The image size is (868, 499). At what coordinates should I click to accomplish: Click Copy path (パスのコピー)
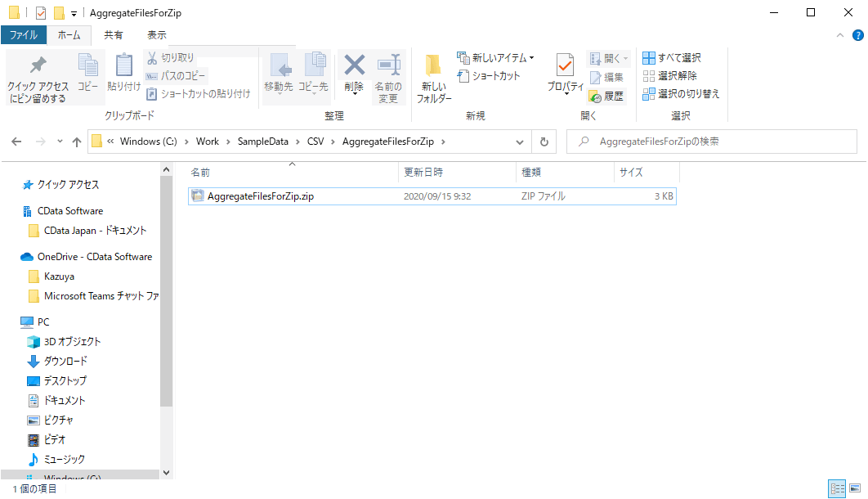tap(176, 76)
